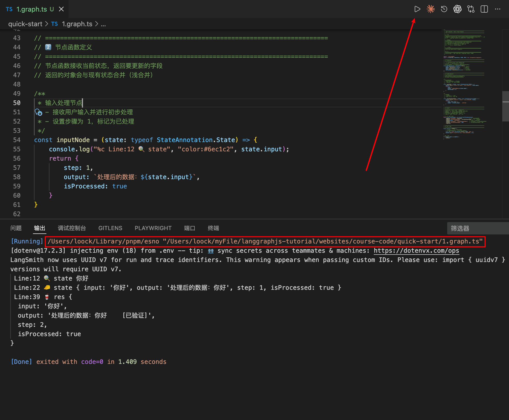
Task: Switch to the PLAYWRIGHT panel tab
Action: pos(153,228)
